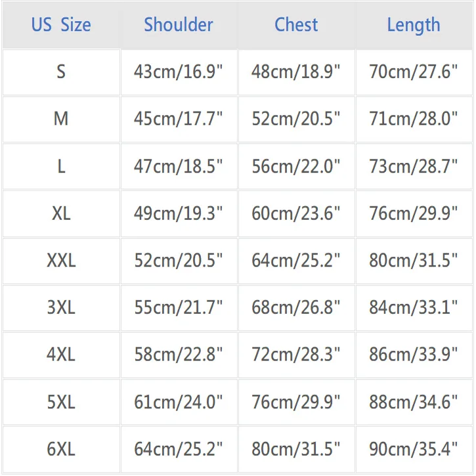This screenshot has height=476, width=476.
Task: Click length value 73cm/28.7"
Action: pos(414,166)
